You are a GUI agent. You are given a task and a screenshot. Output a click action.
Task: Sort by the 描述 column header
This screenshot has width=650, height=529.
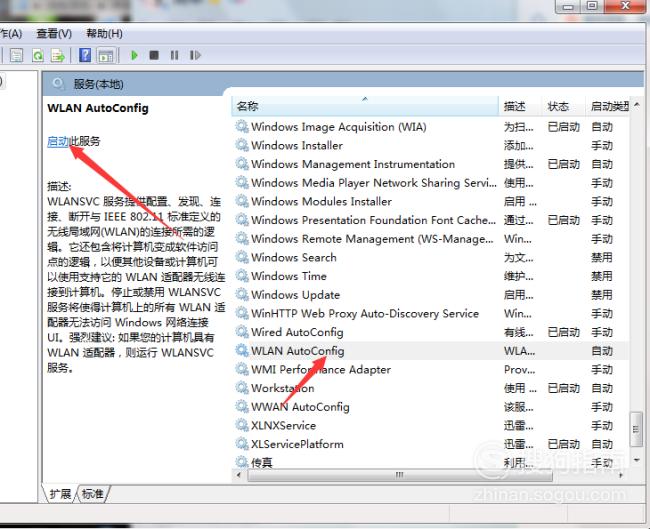click(520, 106)
